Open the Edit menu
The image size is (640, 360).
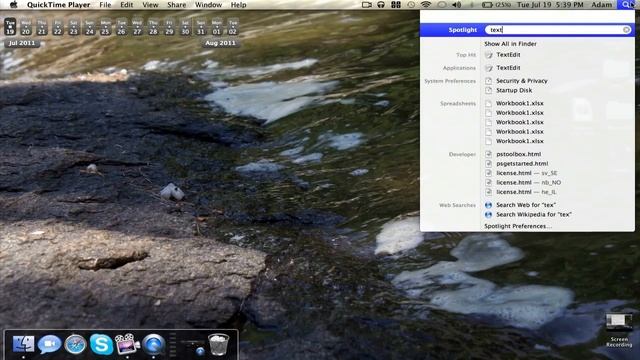pos(127,5)
